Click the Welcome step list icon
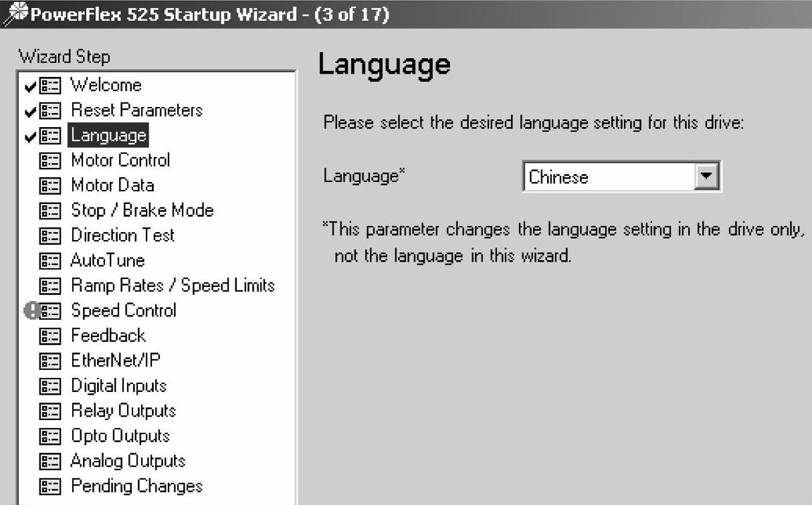812x505 pixels. pos(49,86)
